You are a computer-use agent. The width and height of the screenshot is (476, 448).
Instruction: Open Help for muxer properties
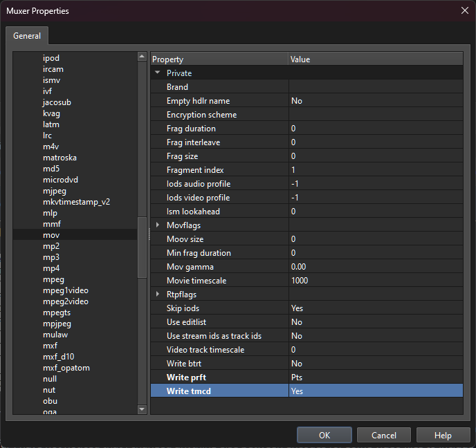443,435
